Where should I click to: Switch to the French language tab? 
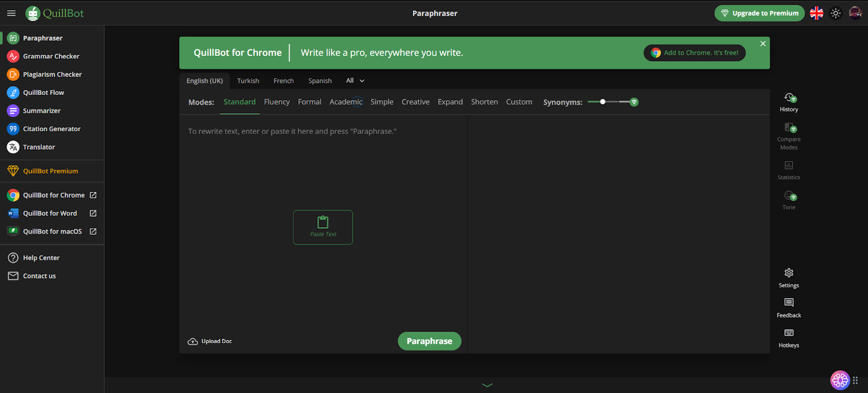[x=284, y=81]
